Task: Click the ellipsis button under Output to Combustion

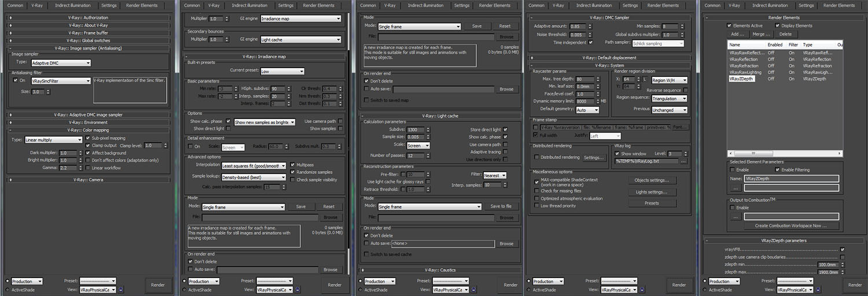Action: [735, 216]
